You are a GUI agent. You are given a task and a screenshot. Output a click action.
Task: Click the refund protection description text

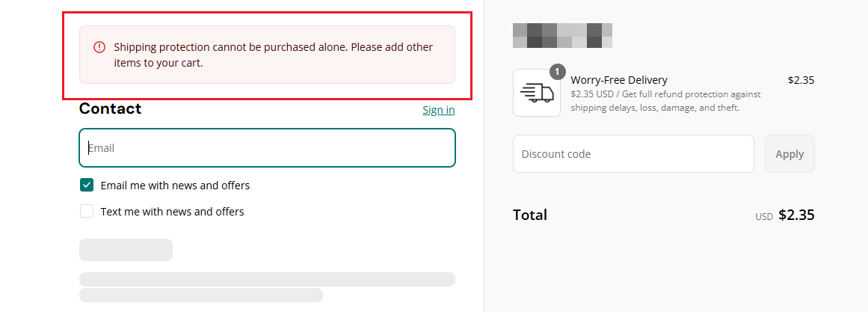coord(665,101)
